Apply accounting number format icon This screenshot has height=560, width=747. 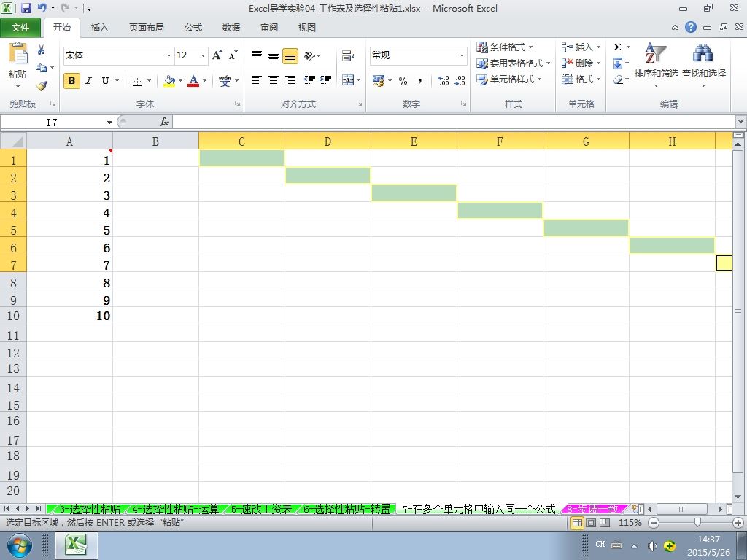(379, 81)
